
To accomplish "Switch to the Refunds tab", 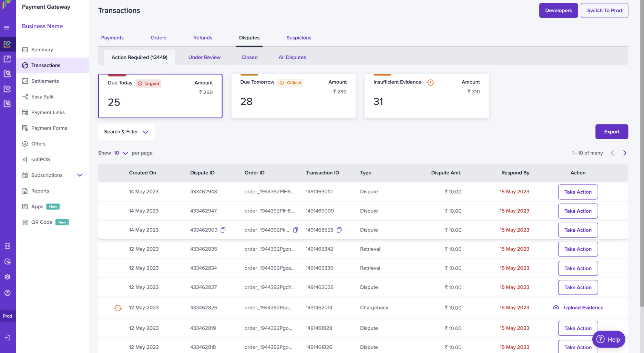I will (203, 38).
